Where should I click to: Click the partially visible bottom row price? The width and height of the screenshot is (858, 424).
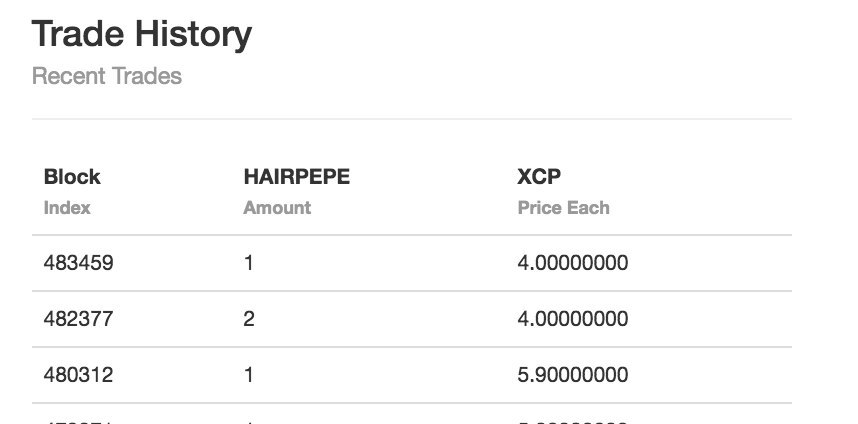click(573, 421)
